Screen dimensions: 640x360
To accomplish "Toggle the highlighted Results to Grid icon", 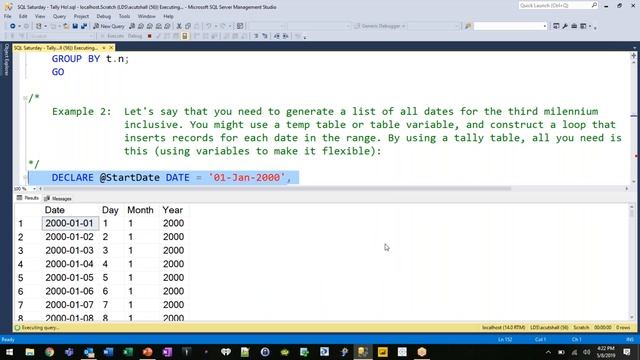I will tap(184, 36).
